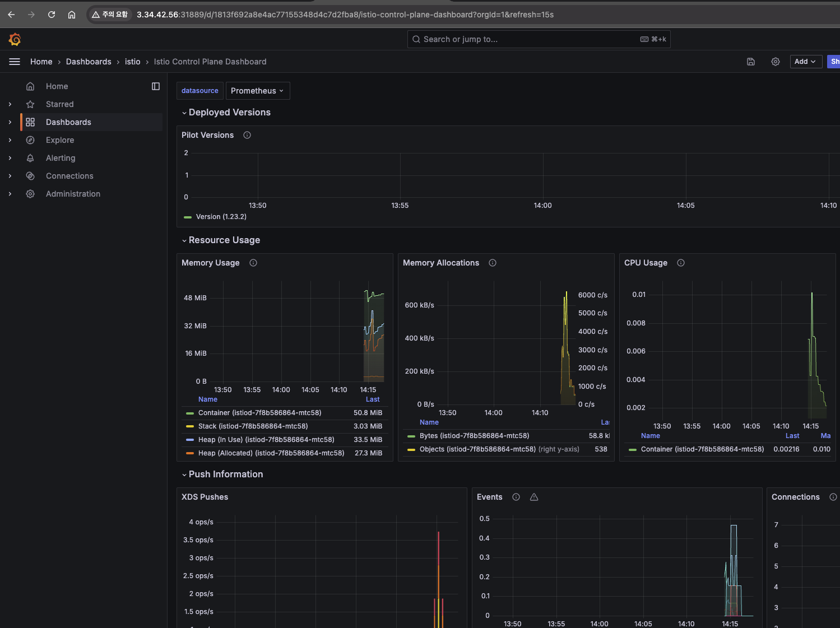Click the Home sidebar icon
The height and width of the screenshot is (628, 840).
[30, 86]
